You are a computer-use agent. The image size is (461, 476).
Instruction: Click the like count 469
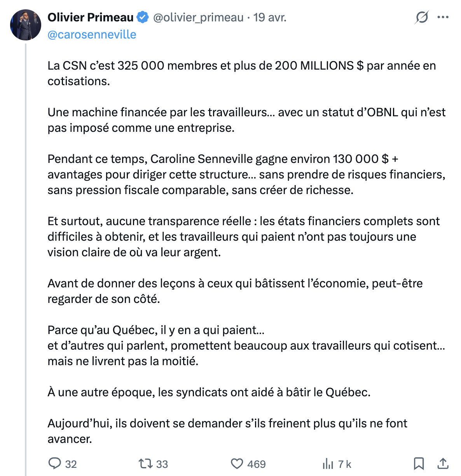(257, 464)
